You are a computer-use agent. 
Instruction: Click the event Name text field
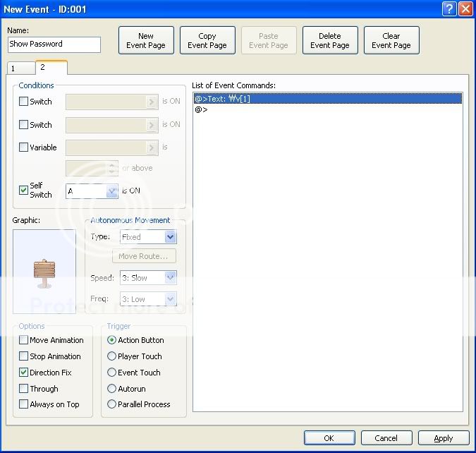click(x=54, y=44)
